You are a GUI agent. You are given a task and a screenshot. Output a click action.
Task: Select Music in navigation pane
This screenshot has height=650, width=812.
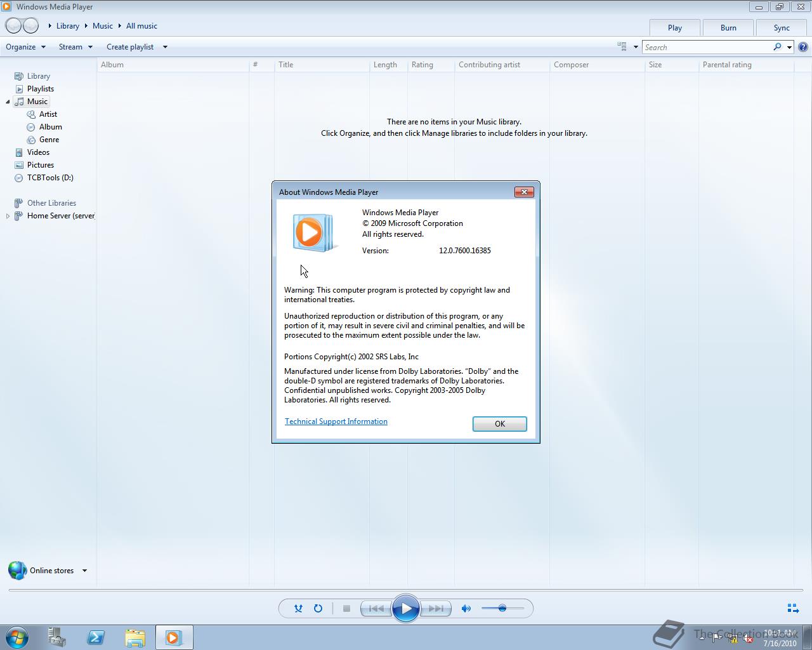point(37,102)
